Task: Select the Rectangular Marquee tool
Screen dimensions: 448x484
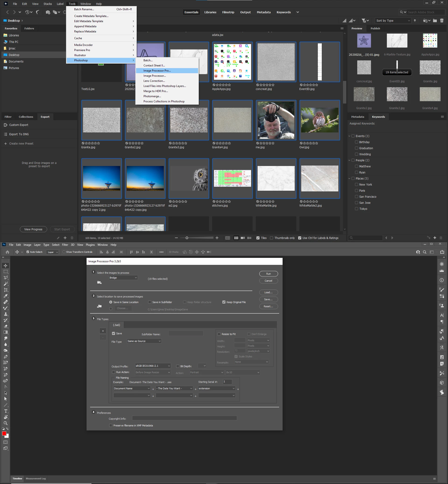Action: (6, 272)
